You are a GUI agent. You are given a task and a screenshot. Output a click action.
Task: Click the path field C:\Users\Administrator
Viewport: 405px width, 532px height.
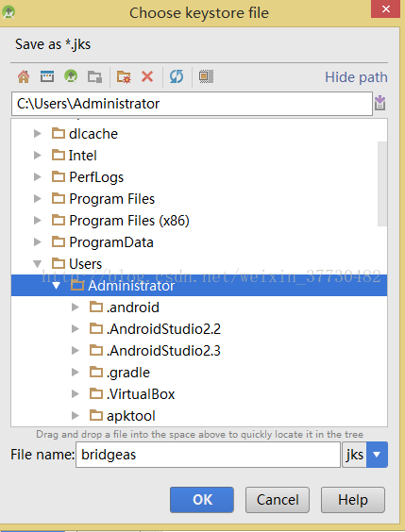tap(192, 104)
